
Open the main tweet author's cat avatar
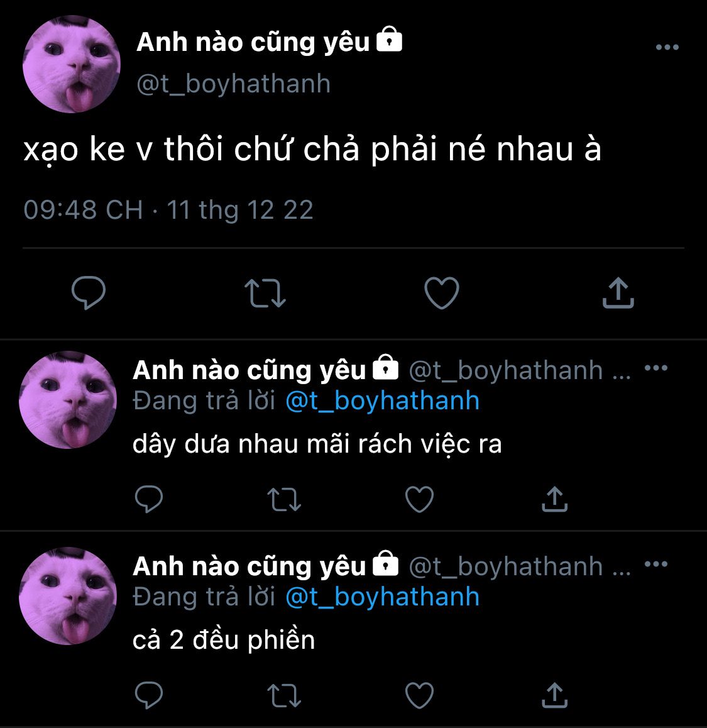point(72,64)
